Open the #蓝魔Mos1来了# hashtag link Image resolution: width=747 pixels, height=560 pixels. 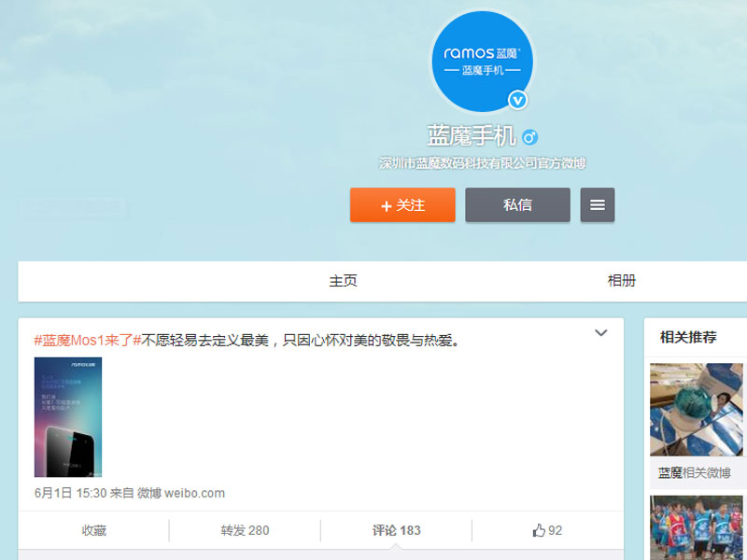(x=88, y=340)
